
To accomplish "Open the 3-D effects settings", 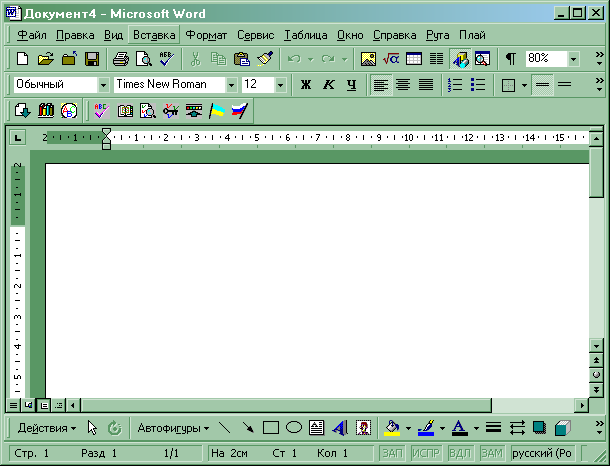I will click(x=562, y=428).
